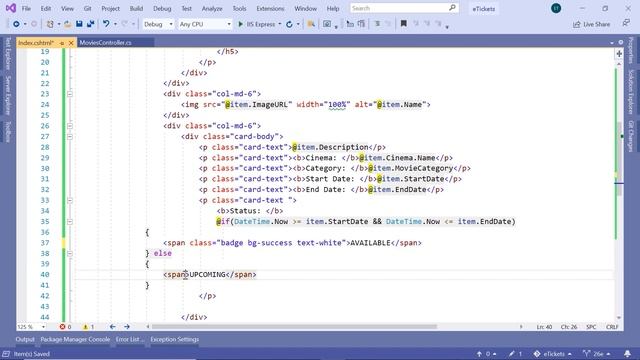Collapse the card-body div at line 27
Screen dimensions: 640x360
tap(70, 136)
